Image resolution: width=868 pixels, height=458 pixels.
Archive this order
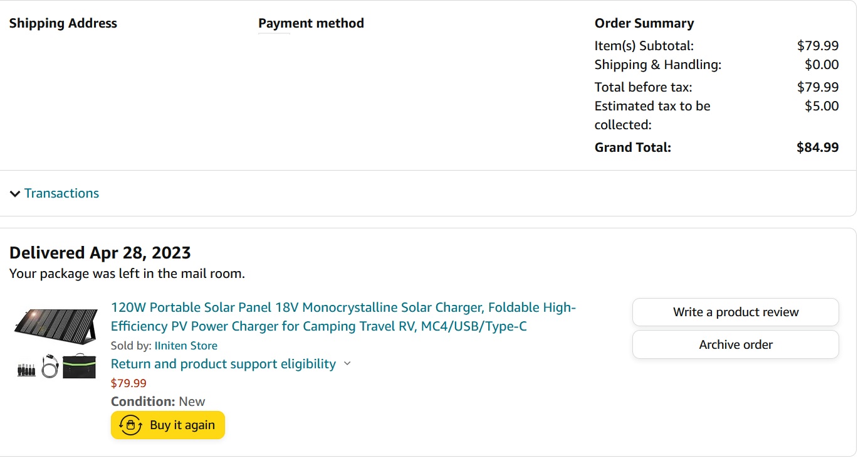(736, 345)
